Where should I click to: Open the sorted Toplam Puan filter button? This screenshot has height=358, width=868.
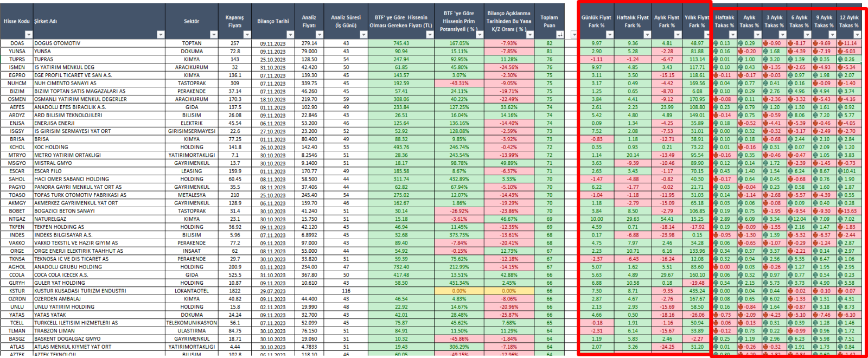coord(559,35)
